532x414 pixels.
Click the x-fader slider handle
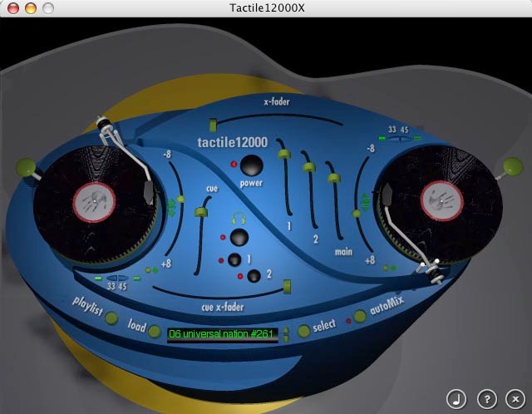(213, 126)
